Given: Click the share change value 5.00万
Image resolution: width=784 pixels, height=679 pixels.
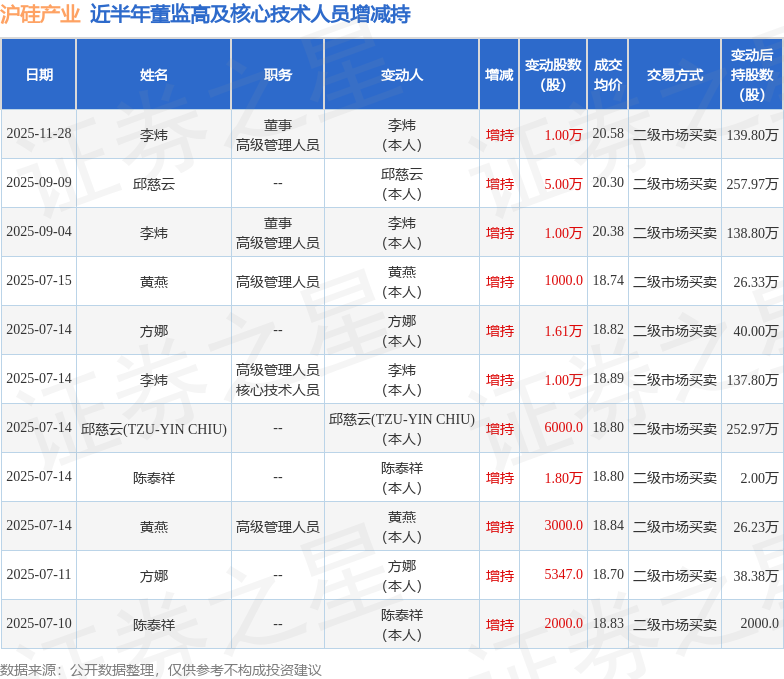Looking at the screenshot, I should [x=563, y=184].
